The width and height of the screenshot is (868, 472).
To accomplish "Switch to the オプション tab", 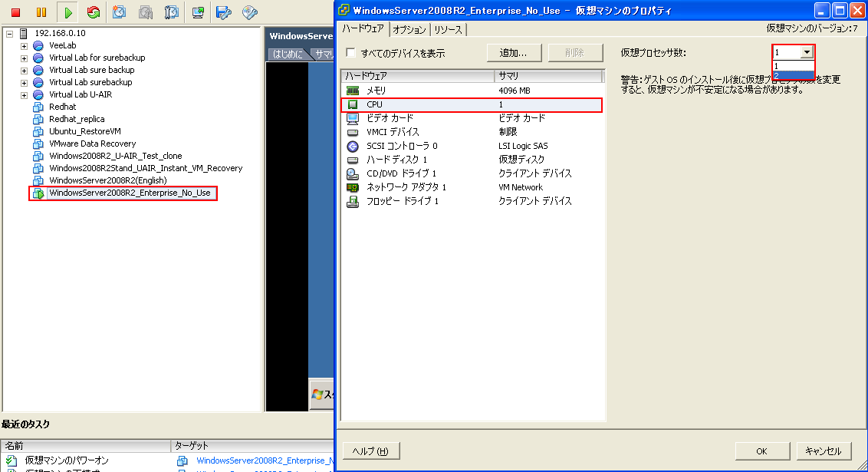I will pos(409,30).
